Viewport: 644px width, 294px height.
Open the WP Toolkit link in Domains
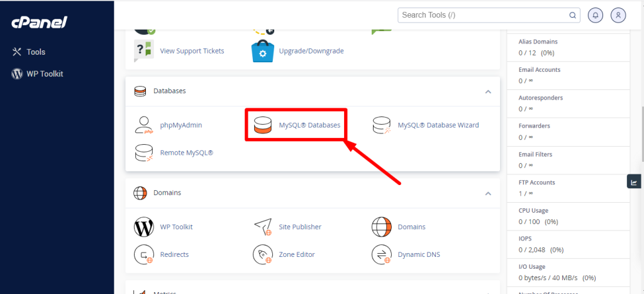point(176,227)
